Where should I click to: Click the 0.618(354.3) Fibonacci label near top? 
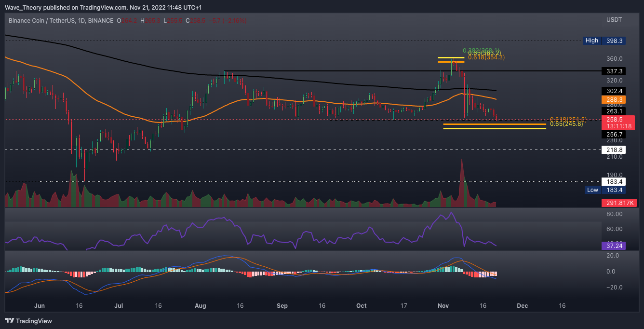pos(486,57)
